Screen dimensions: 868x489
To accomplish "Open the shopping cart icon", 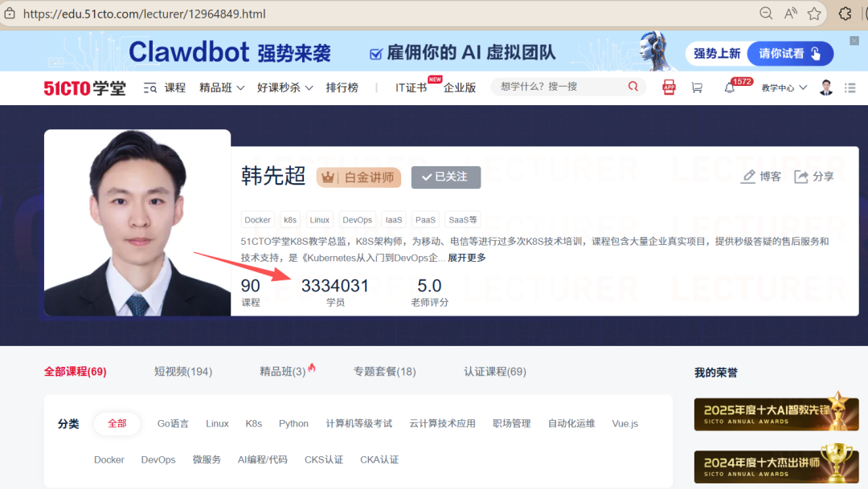I will (697, 88).
